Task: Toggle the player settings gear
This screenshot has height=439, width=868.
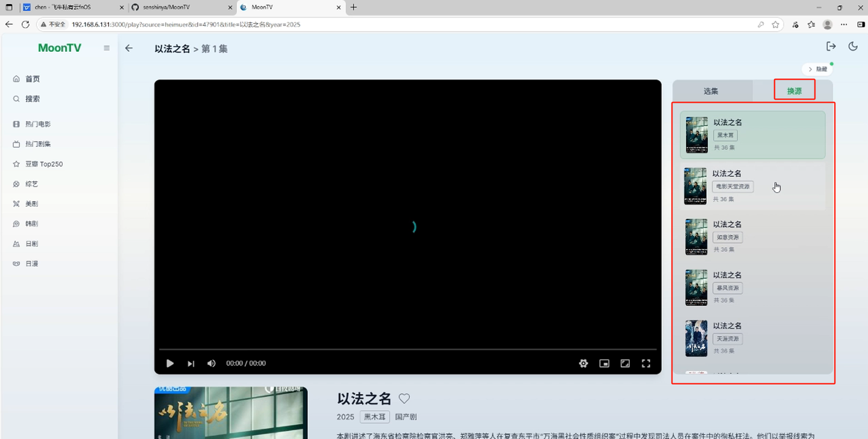Action: 583,363
